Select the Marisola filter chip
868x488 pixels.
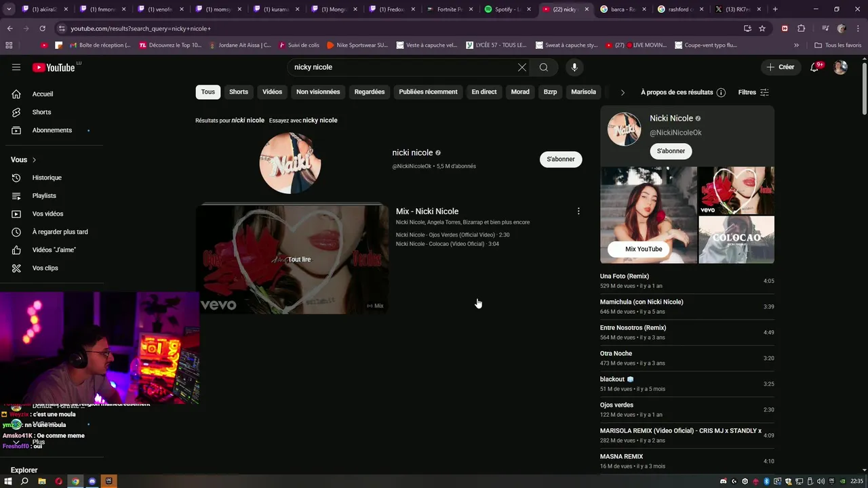(x=583, y=92)
